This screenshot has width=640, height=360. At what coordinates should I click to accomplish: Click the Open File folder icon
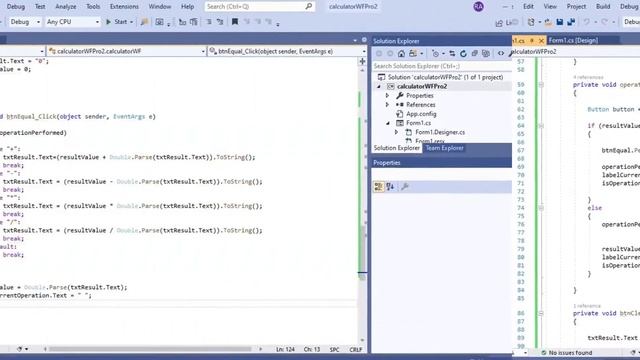(x=548, y=22)
